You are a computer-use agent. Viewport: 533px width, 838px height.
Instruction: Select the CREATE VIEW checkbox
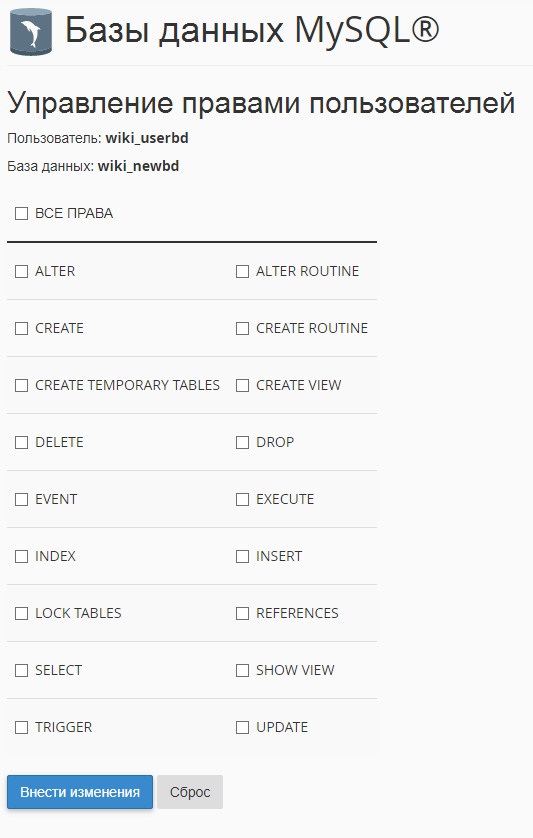click(242, 385)
